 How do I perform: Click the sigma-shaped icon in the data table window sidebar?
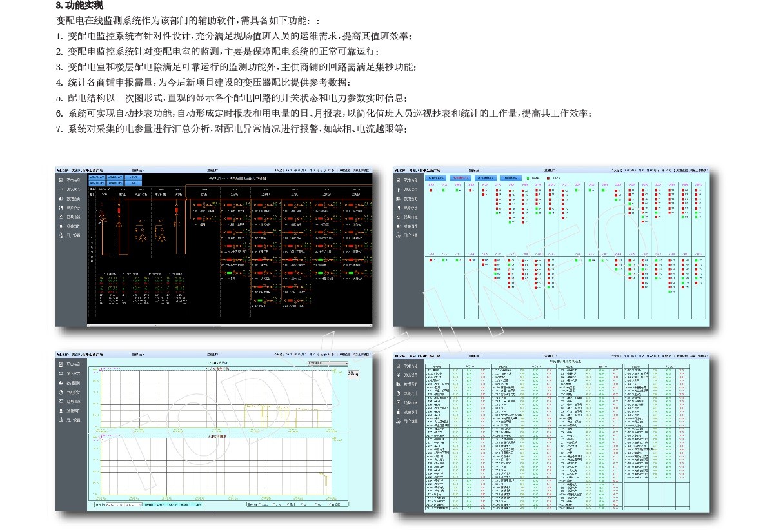click(399, 402)
